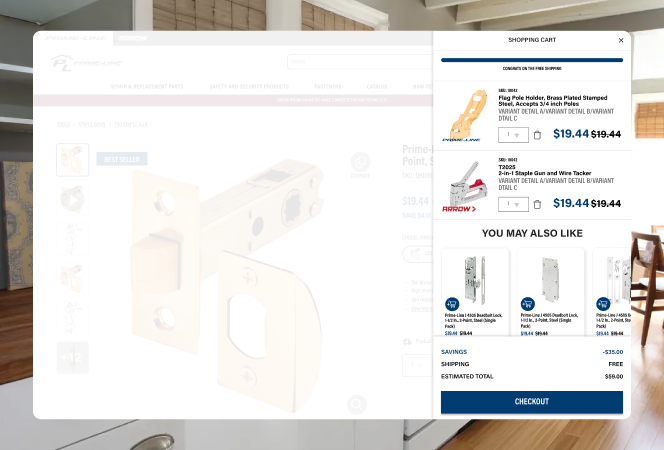The width and height of the screenshot is (664, 450).
Task: Show the +12 more gallery thumbnails
Action: tap(72, 357)
